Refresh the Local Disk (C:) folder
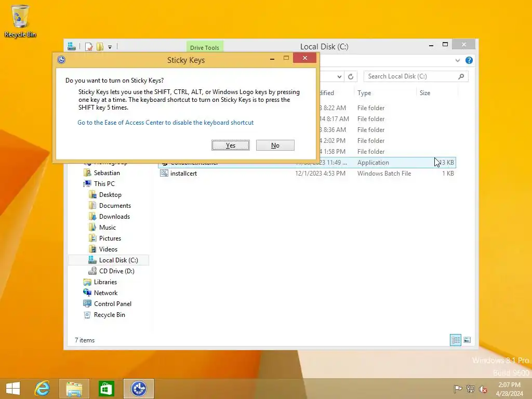The image size is (532, 399). [x=351, y=77]
